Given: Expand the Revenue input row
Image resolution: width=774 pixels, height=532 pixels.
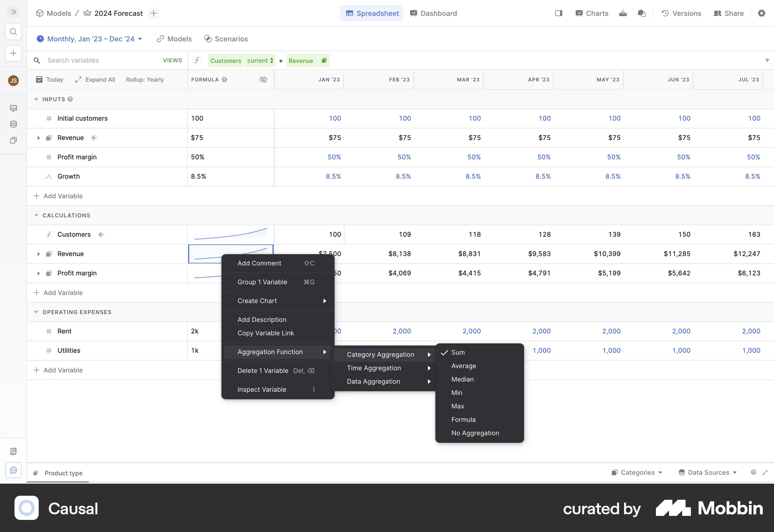Looking at the screenshot, I should click(x=38, y=138).
